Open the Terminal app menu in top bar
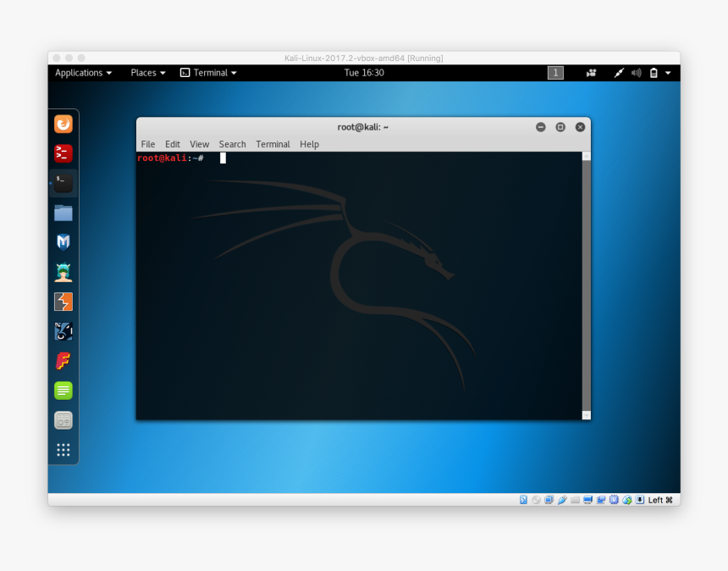Image resolution: width=728 pixels, height=571 pixels. tap(208, 73)
